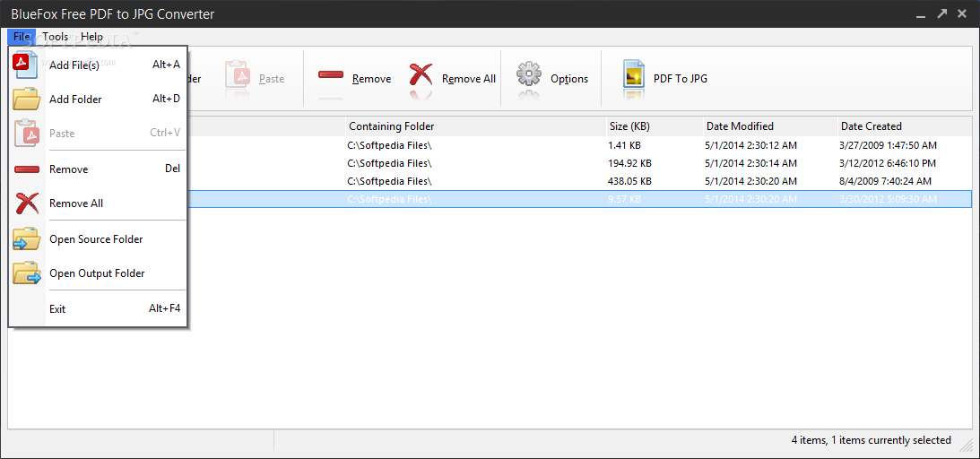Sort by Date Modified column header
The image size is (980, 459).
coord(770,126)
